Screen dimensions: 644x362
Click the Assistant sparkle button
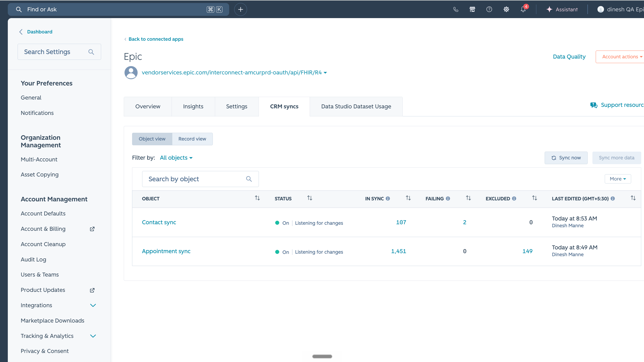point(562,10)
